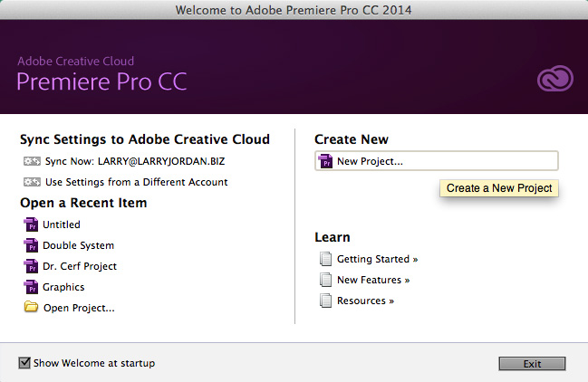Open recent project Double System
The image size is (588, 382).
click(78, 245)
